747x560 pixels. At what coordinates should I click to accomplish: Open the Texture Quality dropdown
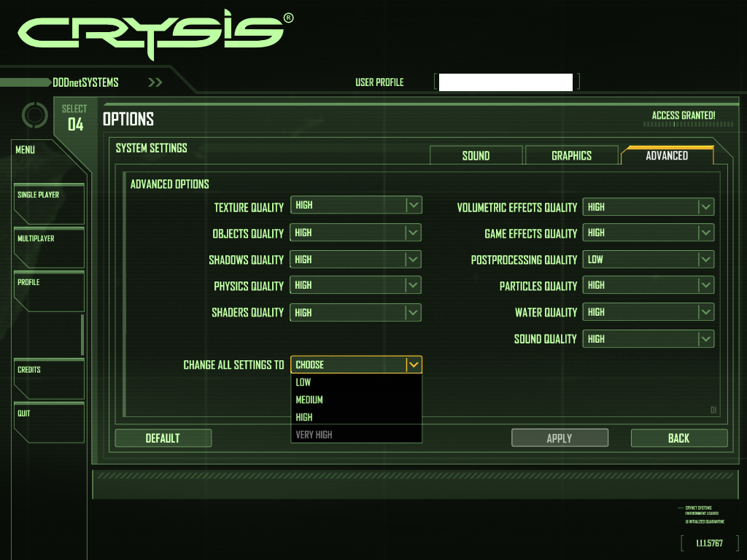(x=356, y=205)
